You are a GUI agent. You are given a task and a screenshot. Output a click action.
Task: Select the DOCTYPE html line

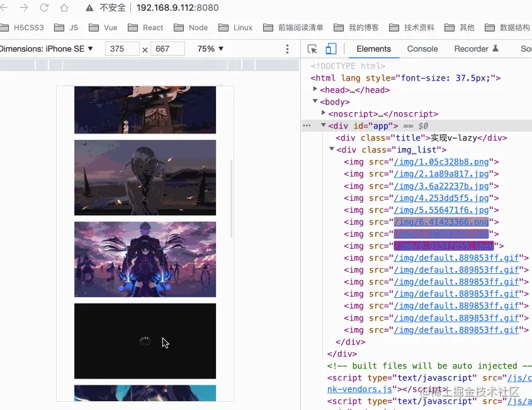click(348, 66)
